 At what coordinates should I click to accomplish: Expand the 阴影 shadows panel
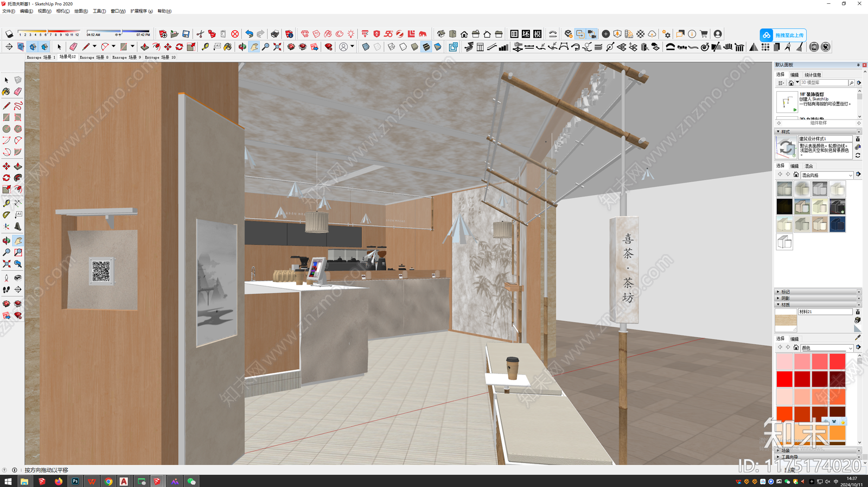point(818,298)
